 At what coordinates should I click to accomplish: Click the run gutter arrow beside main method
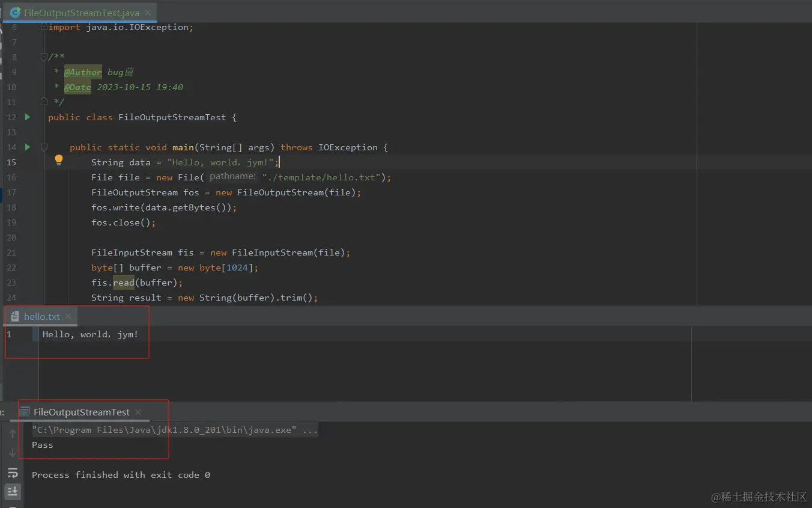point(28,147)
